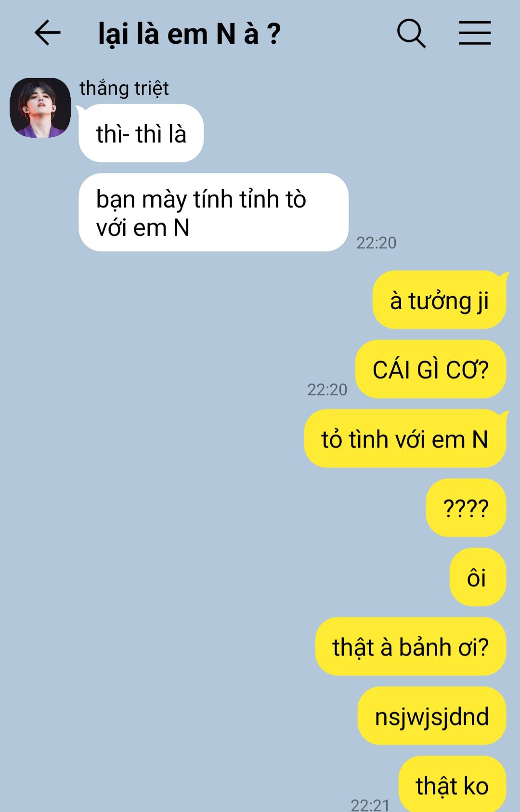Select the chat title lại là em N à ?

click(x=189, y=34)
